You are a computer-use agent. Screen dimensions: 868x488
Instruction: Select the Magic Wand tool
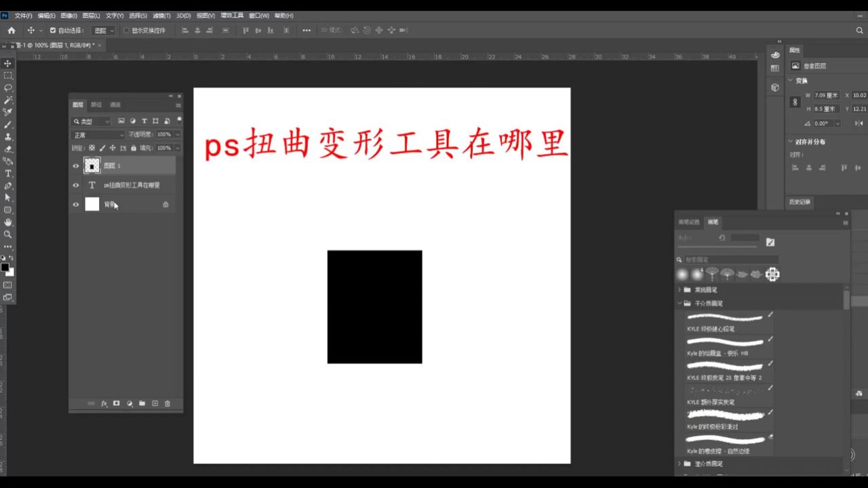[x=7, y=100]
